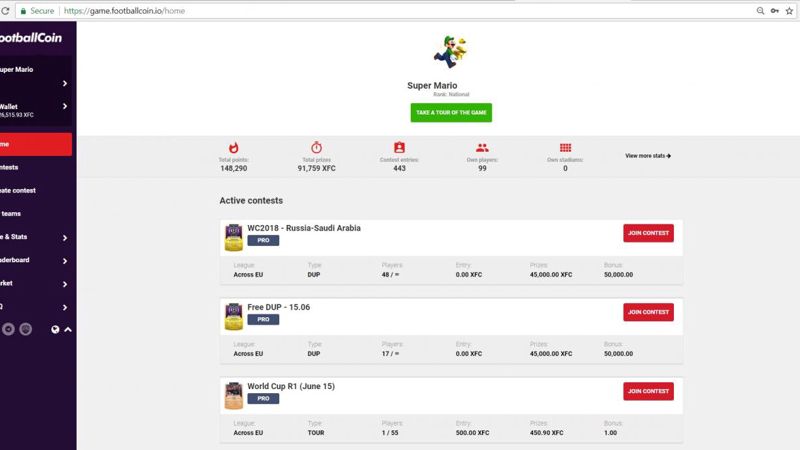Open WC2018 - Russia-Saudi Arabia contest title
The width and height of the screenshot is (800, 450).
click(304, 228)
